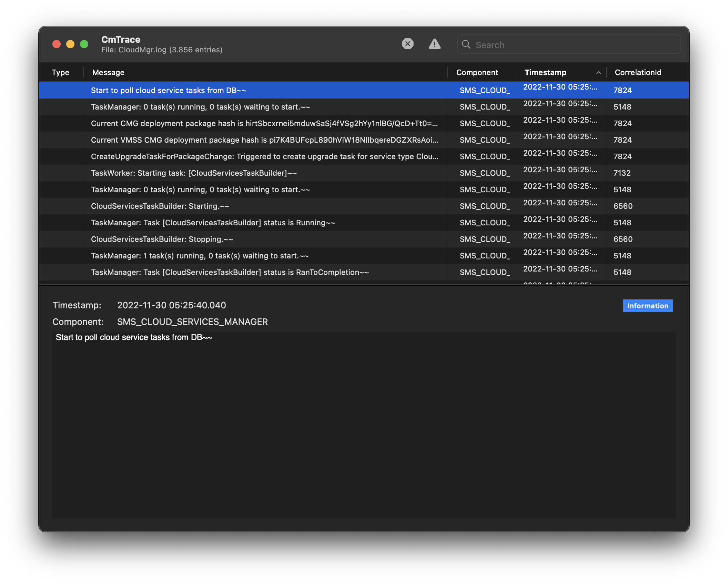Click the blue Information badge
This screenshot has height=583, width=728.
(x=647, y=306)
